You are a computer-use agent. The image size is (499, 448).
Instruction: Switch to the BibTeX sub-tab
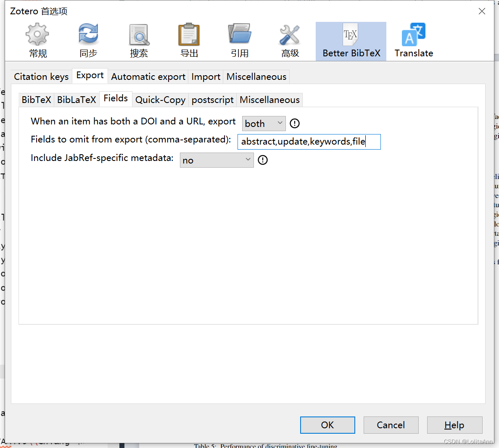[x=36, y=100]
